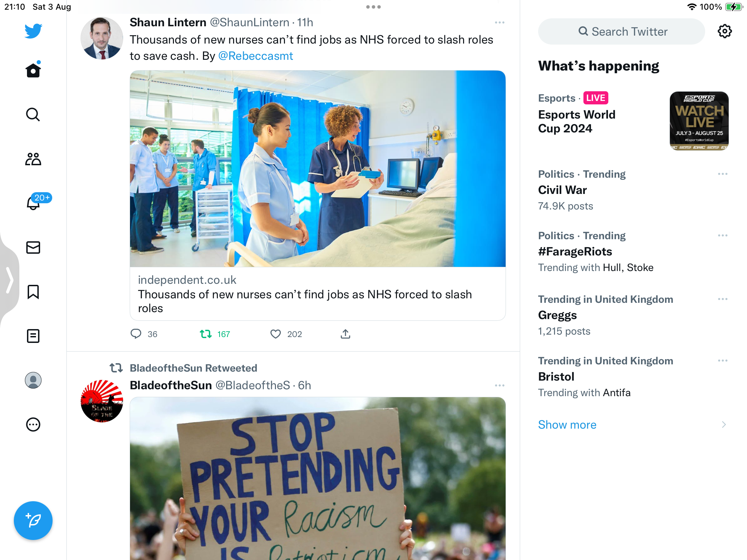Share Shaun Lintern's tweet

coord(345,334)
